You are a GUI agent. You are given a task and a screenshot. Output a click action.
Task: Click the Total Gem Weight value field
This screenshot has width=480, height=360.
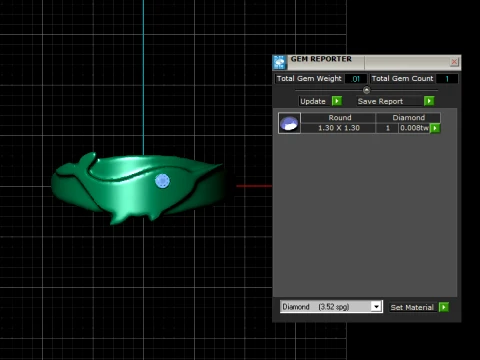pos(356,79)
